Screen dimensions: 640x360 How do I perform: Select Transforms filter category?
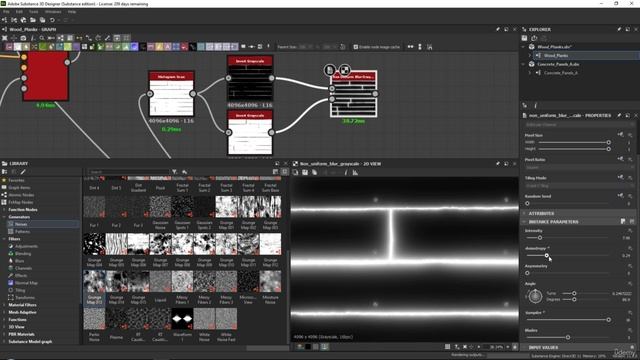[24, 298]
